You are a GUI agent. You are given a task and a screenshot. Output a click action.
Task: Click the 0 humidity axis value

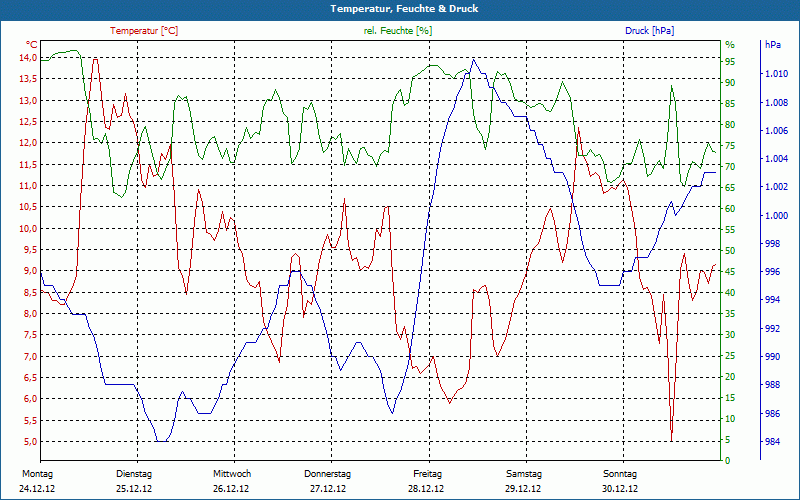(728, 461)
